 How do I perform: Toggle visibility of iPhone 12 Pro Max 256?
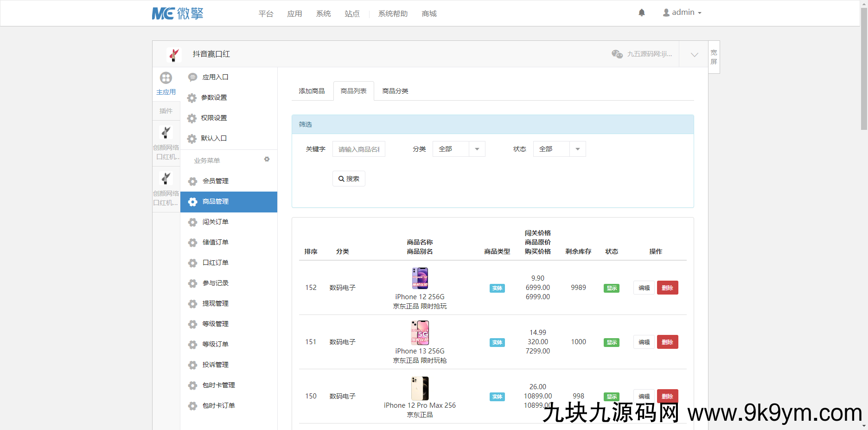point(611,396)
